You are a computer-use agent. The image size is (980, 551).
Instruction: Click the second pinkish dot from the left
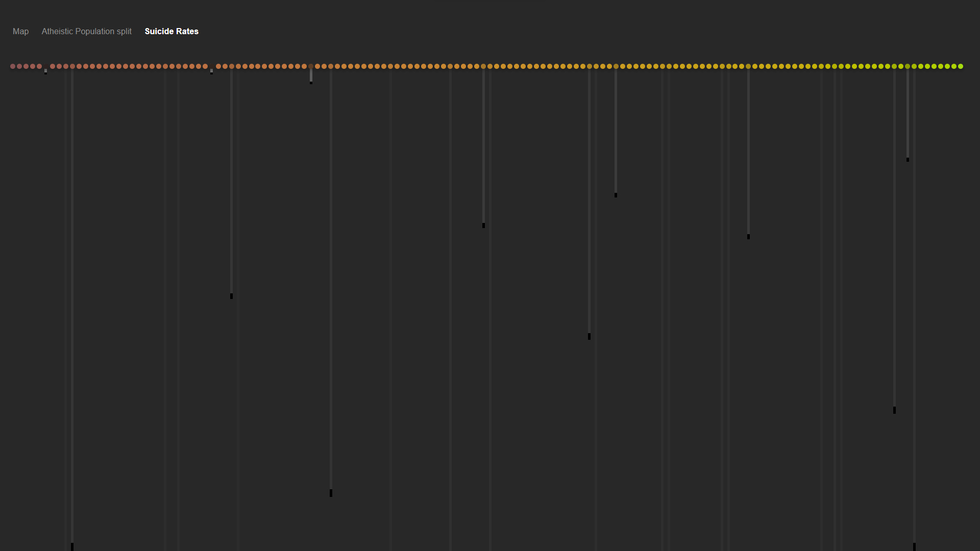[x=19, y=66]
